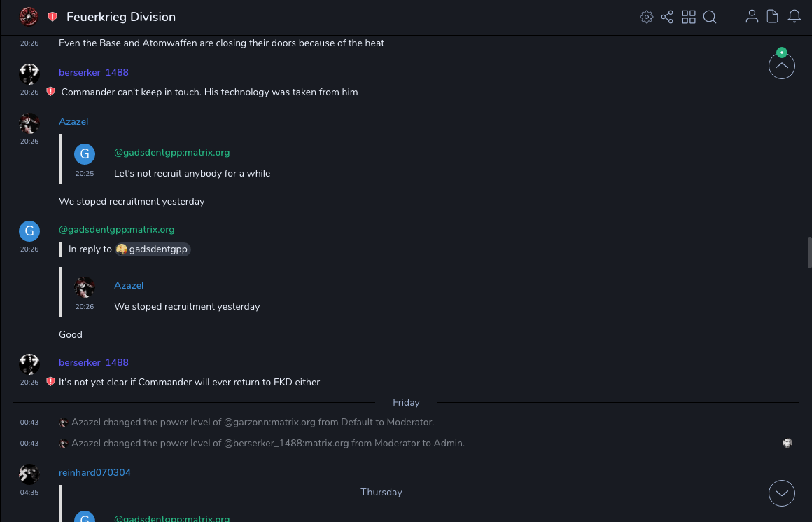
Task: Open notifications bell icon
Action: [794, 17]
